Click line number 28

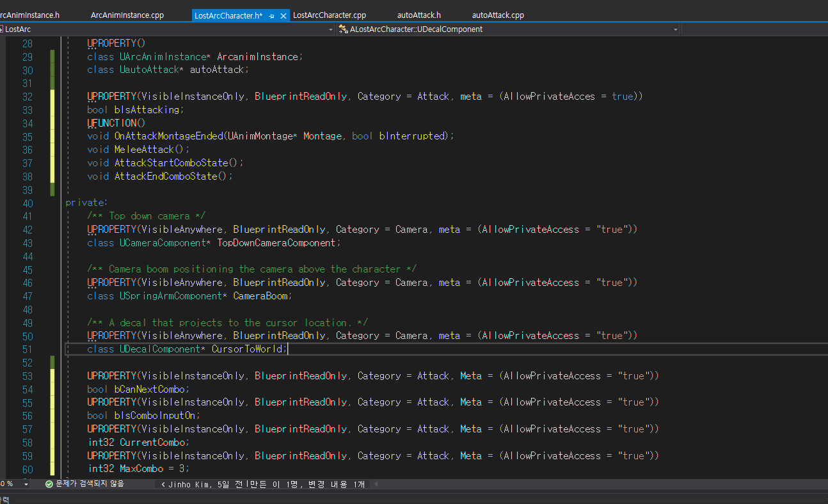(27, 43)
